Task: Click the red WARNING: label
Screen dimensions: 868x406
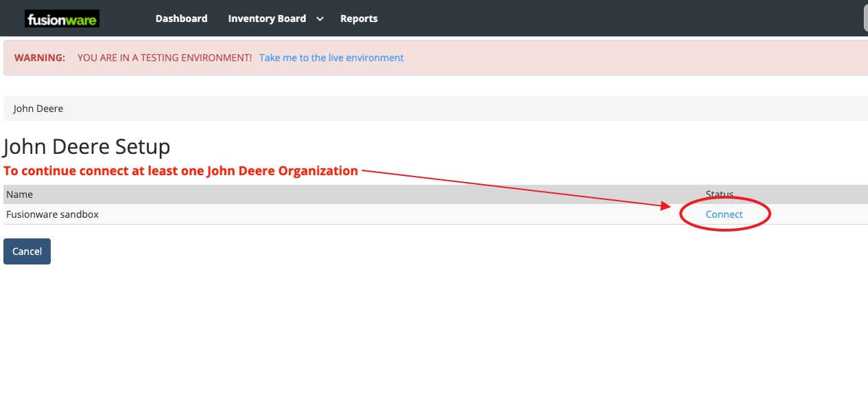Action: (40, 58)
